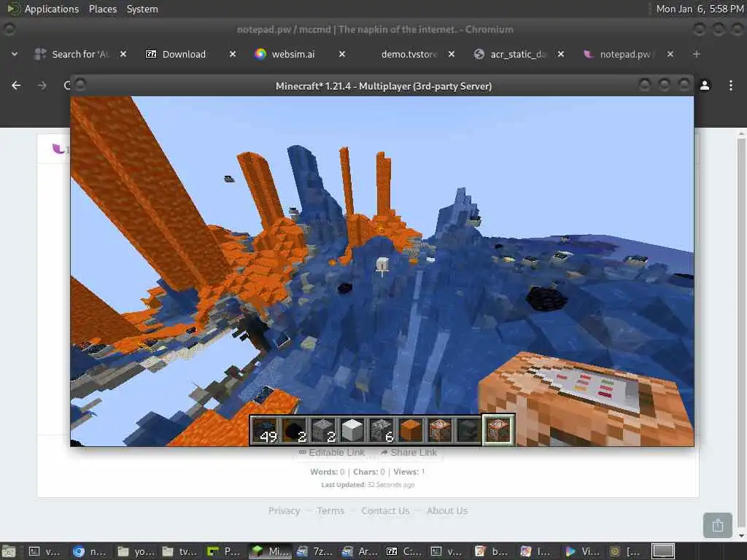Close the demo.tvstore tab
The height and width of the screenshot is (560, 747).
[x=452, y=54]
